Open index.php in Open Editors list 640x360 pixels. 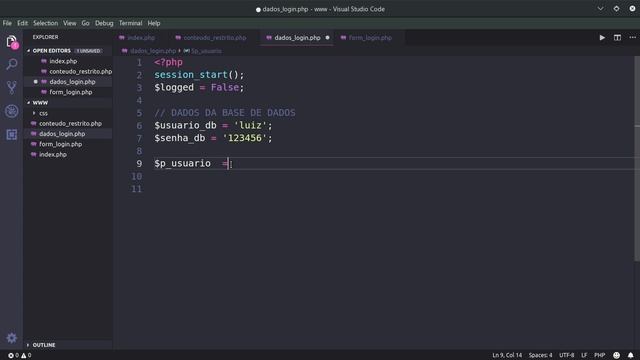point(63,61)
